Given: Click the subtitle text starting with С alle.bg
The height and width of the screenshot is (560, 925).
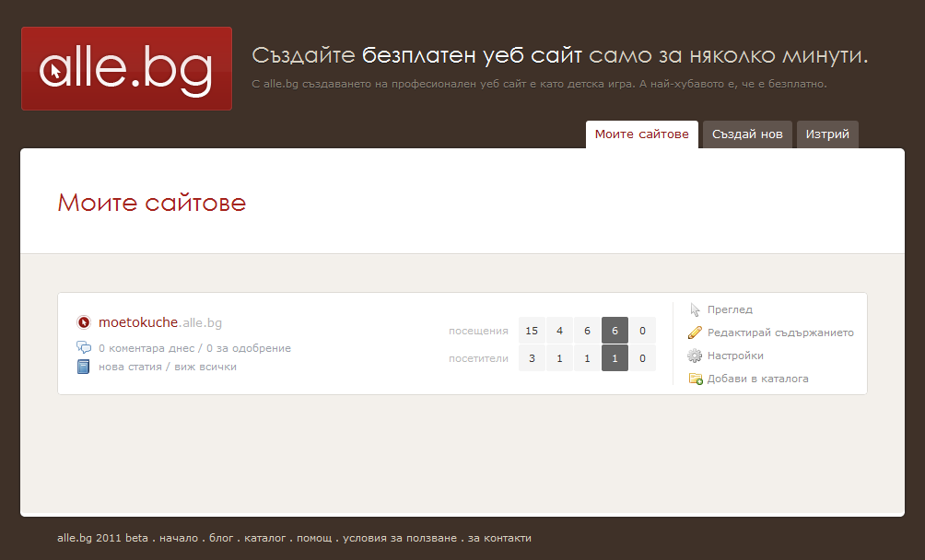Looking at the screenshot, I should tap(539, 84).
